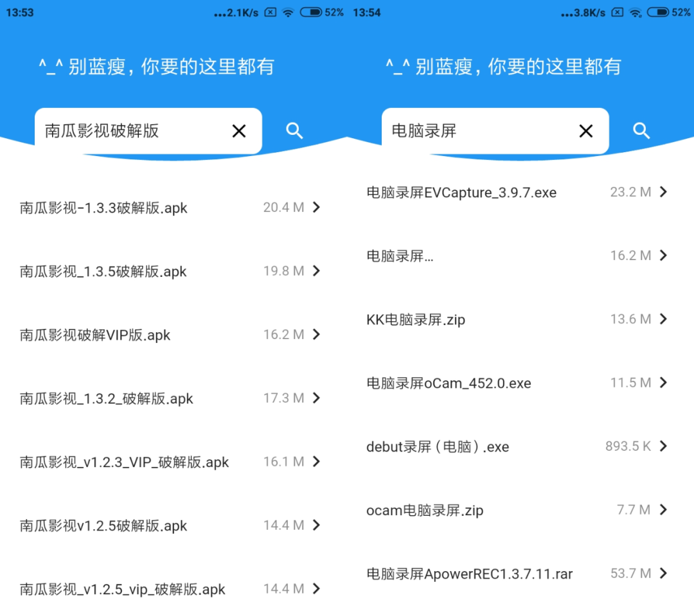Viewport: 694px width, 616px height.
Task: Select file 南瓜影视_v1.2.5_vip_破解版.apk
Action: tap(123, 590)
